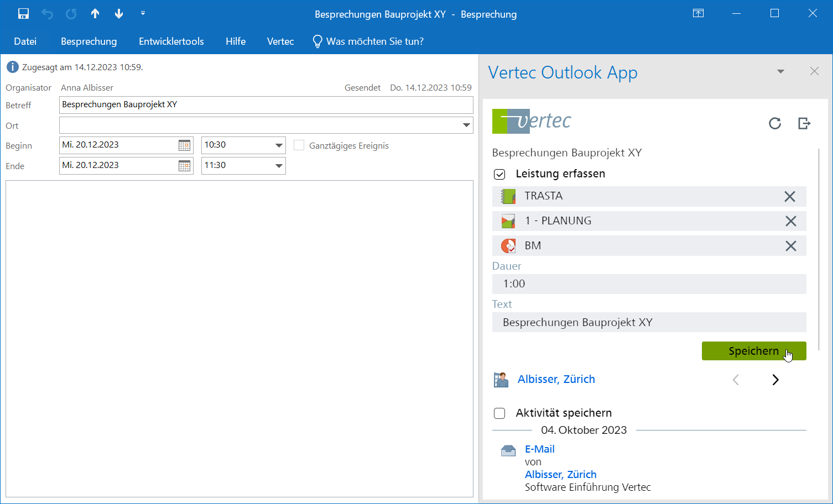The image size is (833, 504).
Task: Expand the Ort location dropdown
Action: click(466, 125)
